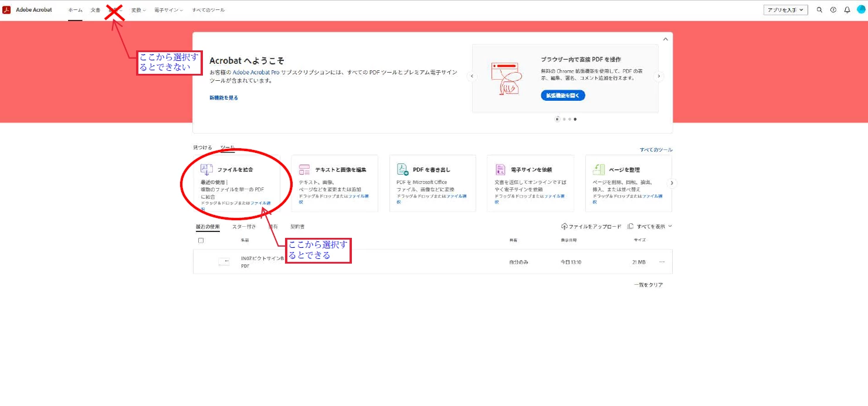
Task: Select the 最近の使用 files tab
Action: [208, 226]
